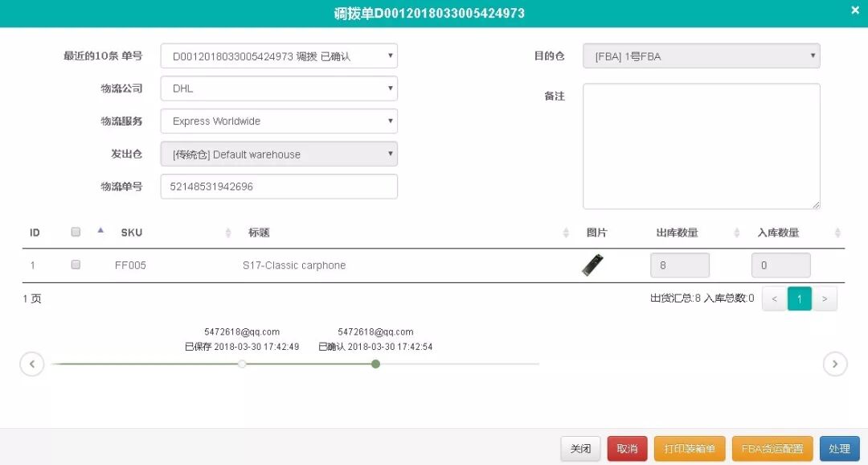The image size is (868, 465).
Task: Check the FF005 row checkbox
Action: pos(76,265)
